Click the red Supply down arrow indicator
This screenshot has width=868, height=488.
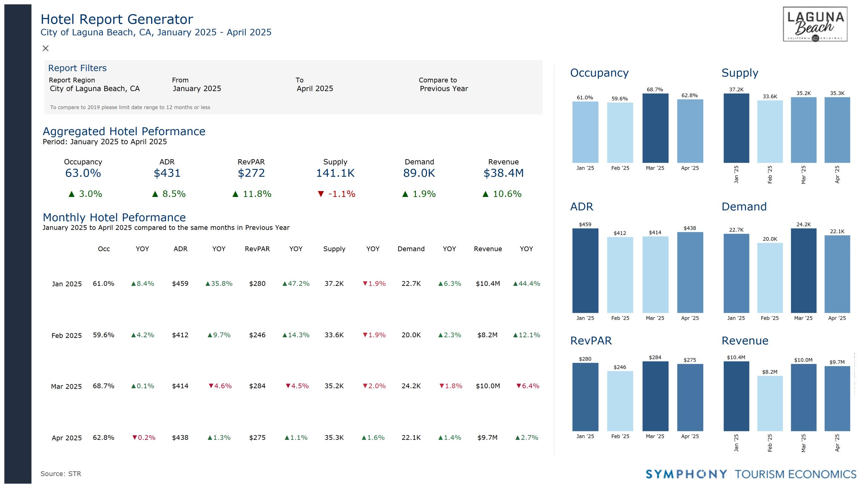click(x=321, y=194)
